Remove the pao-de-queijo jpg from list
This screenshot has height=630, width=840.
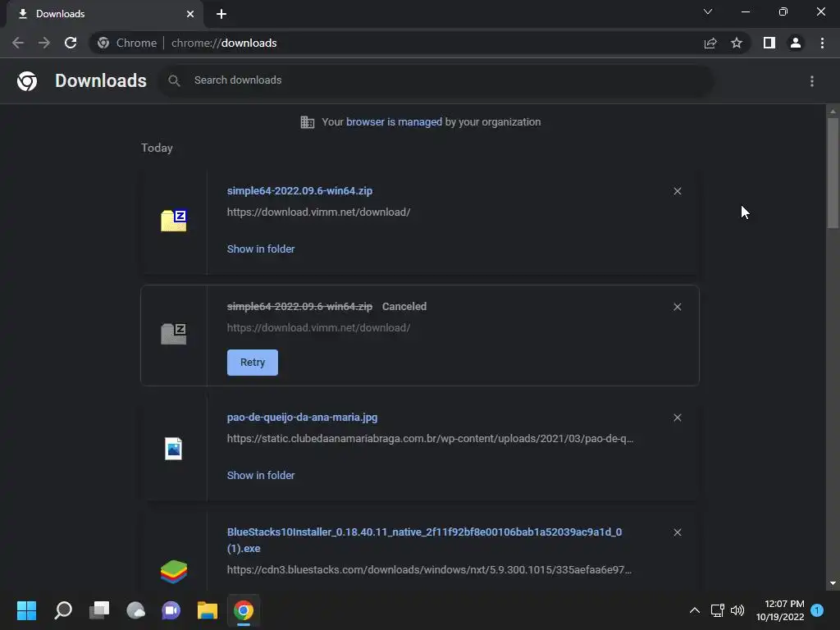click(677, 418)
